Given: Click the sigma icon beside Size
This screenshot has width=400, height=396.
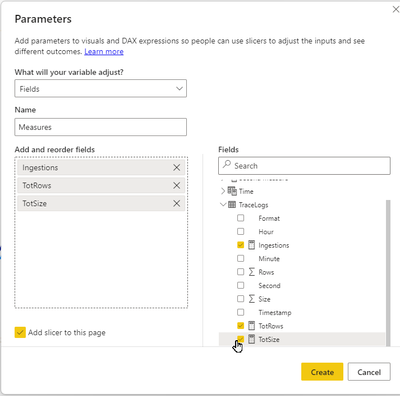Looking at the screenshot, I should (x=252, y=299).
